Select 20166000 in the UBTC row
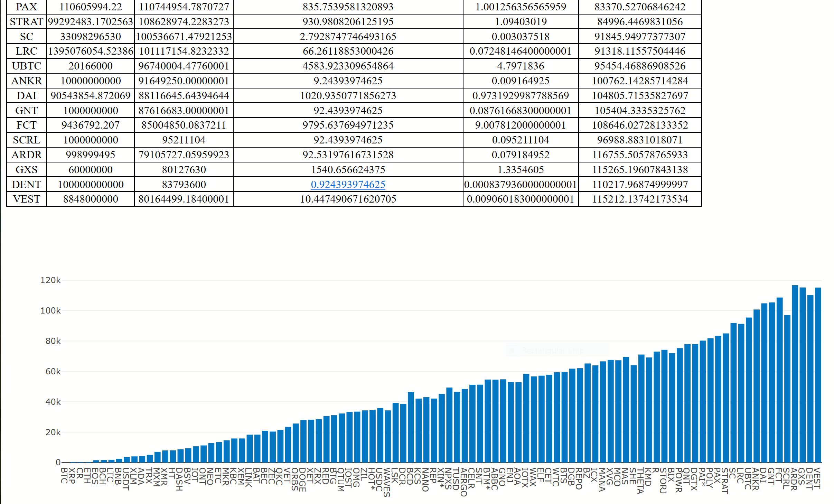The height and width of the screenshot is (504, 834). tap(91, 66)
